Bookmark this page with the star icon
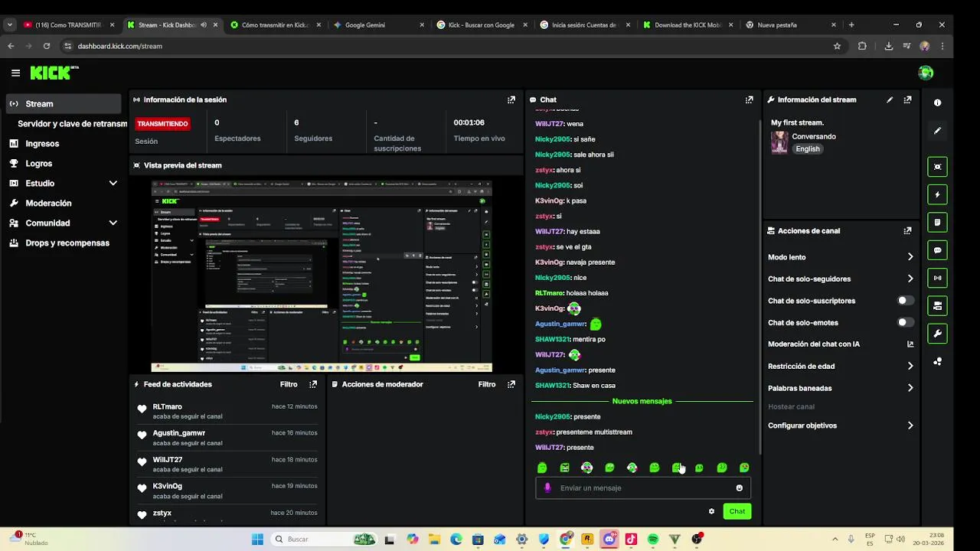Screen dimensions: 980x551 point(838,46)
